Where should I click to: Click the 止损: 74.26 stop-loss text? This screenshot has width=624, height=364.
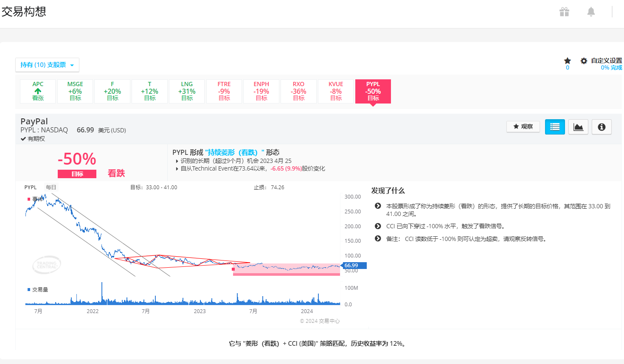click(269, 187)
